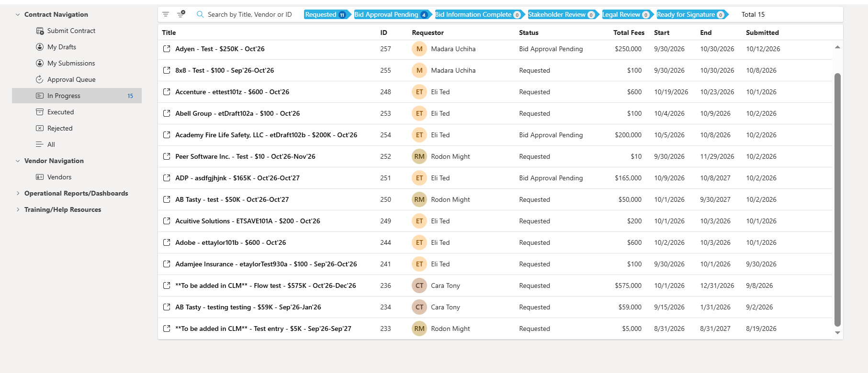The height and width of the screenshot is (373, 868).
Task: Filter by Bid Approval Pending stage
Action: coord(393,14)
